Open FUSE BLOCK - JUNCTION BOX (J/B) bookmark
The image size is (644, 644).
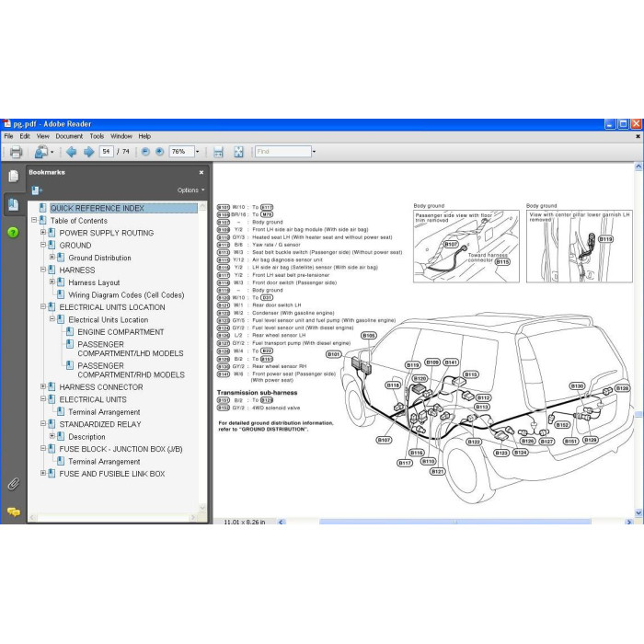click(121, 449)
